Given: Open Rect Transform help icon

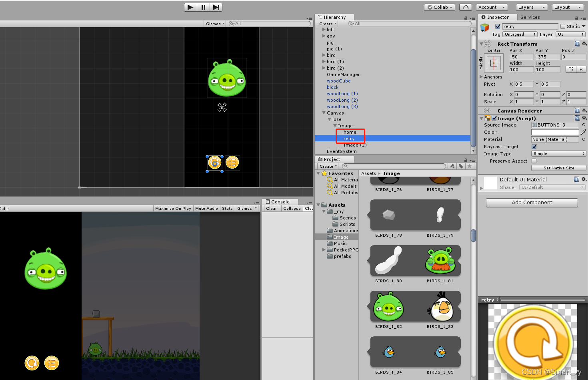Looking at the screenshot, I should coord(577,44).
